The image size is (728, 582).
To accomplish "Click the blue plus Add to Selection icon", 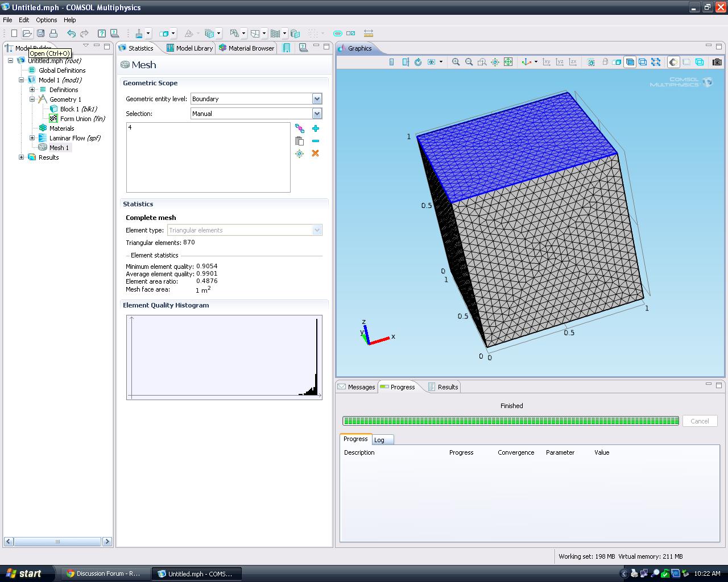I will [x=316, y=128].
